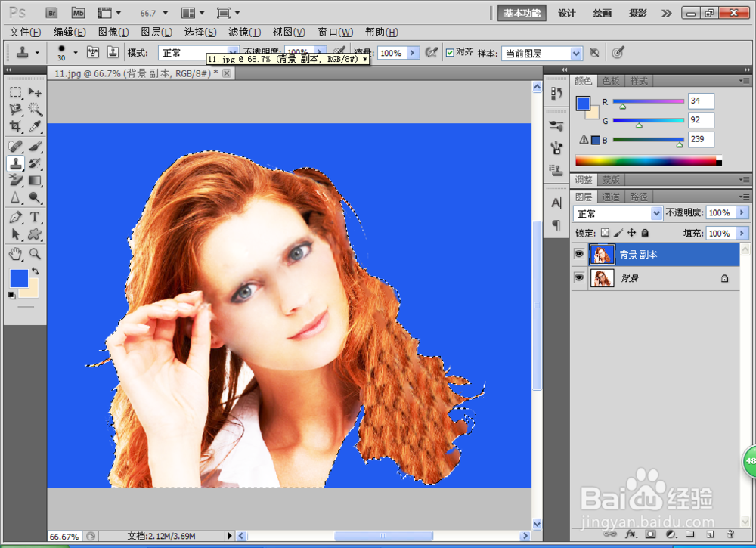The height and width of the screenshot is (548, 756).
Task: Toggle airbrush mode in options bar
Action: click(x=432, y=52)
